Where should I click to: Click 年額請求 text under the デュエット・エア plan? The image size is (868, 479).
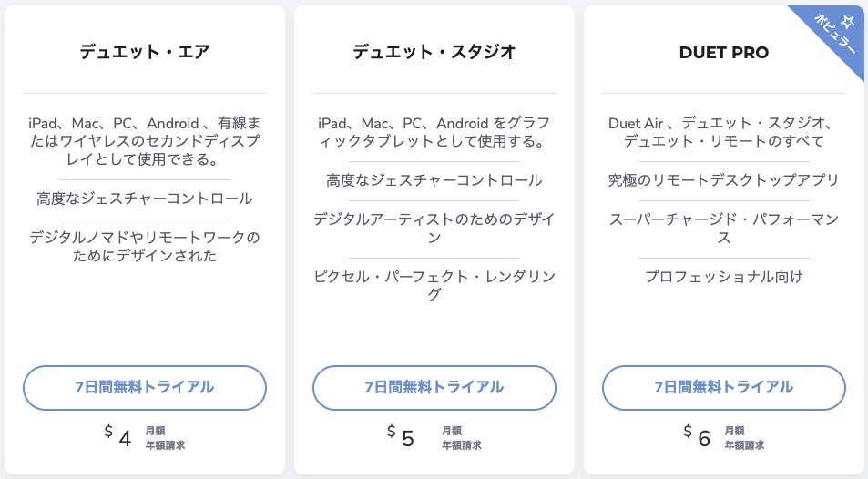(165, 445)
